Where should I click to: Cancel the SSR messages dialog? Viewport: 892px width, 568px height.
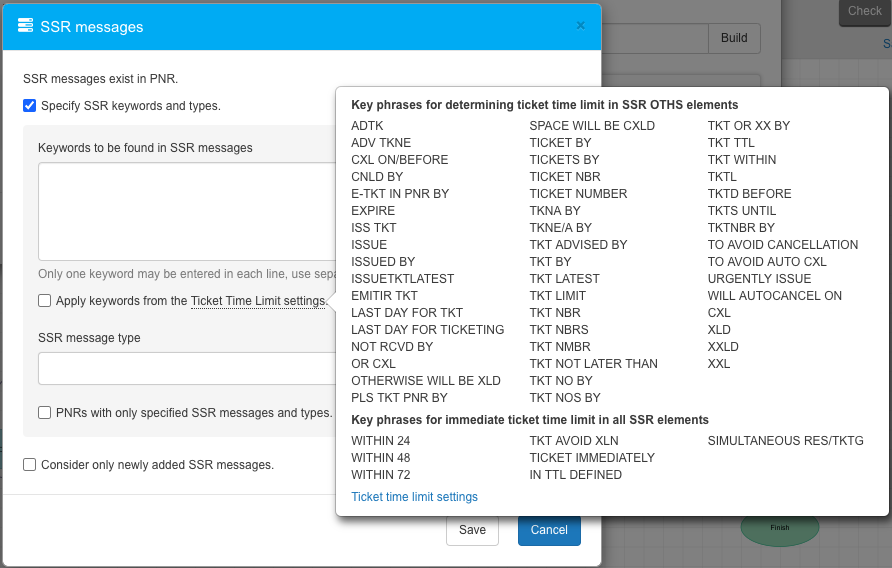(549, 530)
